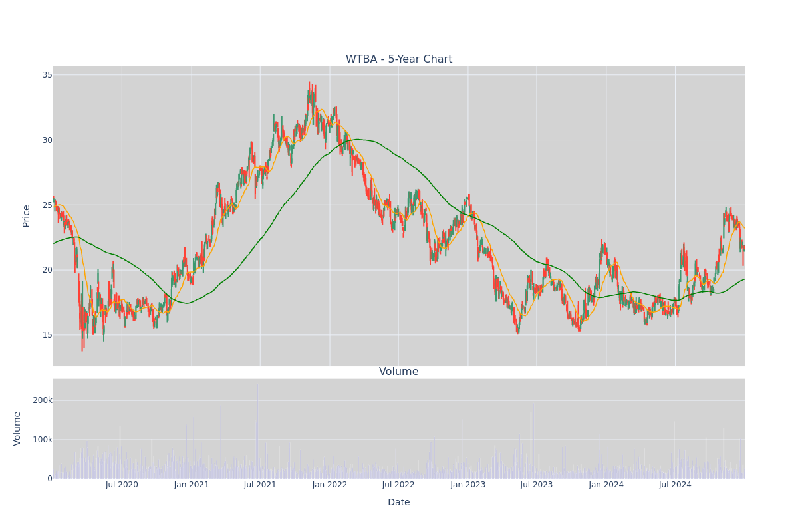The width and height of the screenshot is (798, 532).
Task: Click the Jul 2023 date tick
Action: 537,485
